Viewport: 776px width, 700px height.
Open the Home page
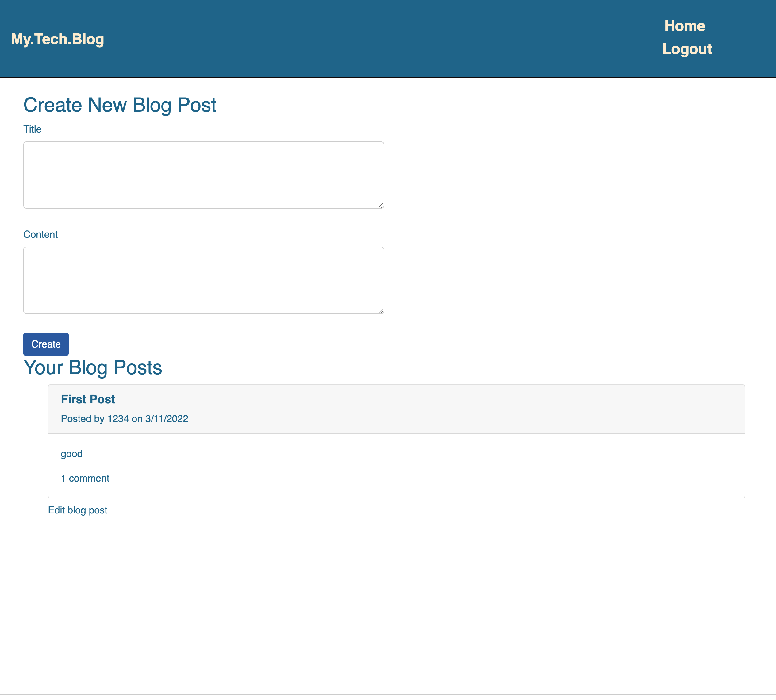point(685,26)
